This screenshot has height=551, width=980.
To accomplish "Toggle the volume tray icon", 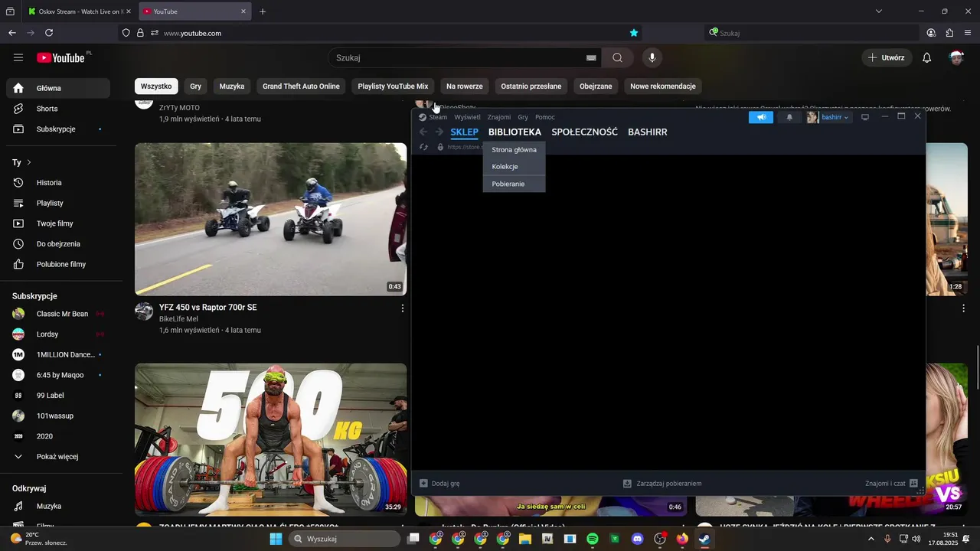I will coord(917,539).
